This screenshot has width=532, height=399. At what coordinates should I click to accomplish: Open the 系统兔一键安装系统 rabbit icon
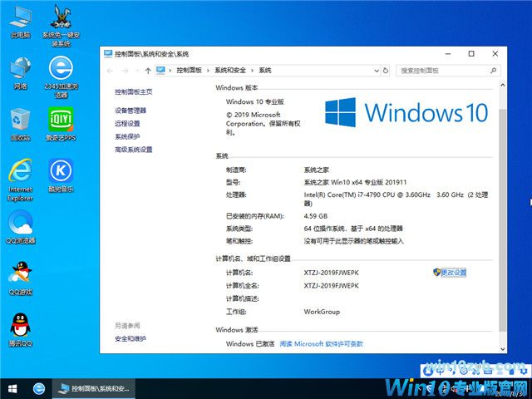pyautogui.click(x=61, y=26)
